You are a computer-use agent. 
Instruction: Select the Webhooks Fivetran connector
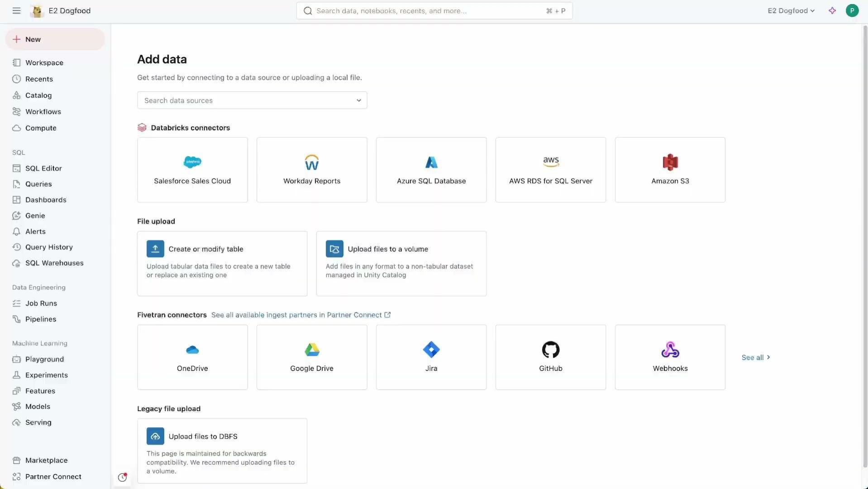pyautogui.click(x=670, y=357)
